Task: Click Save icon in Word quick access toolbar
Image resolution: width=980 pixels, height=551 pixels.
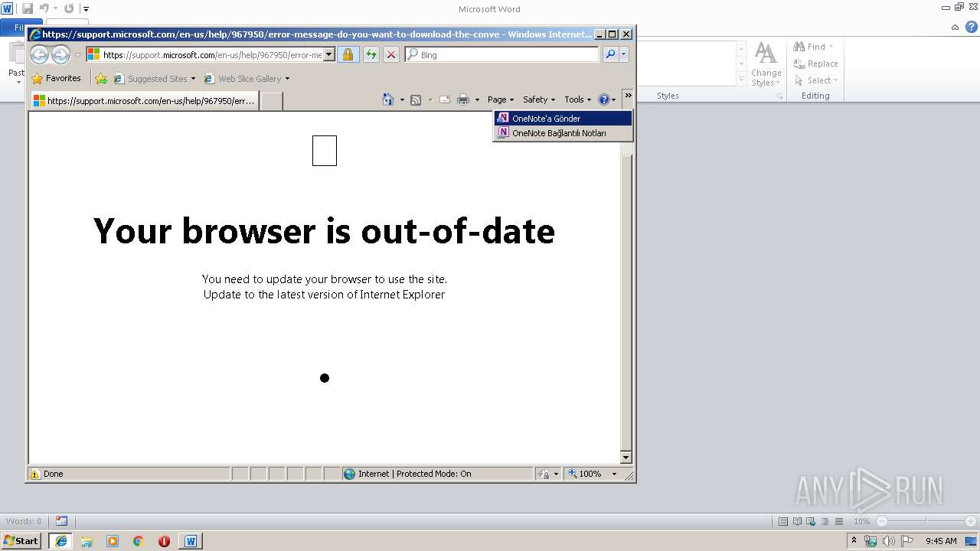Action: [28, 8]
